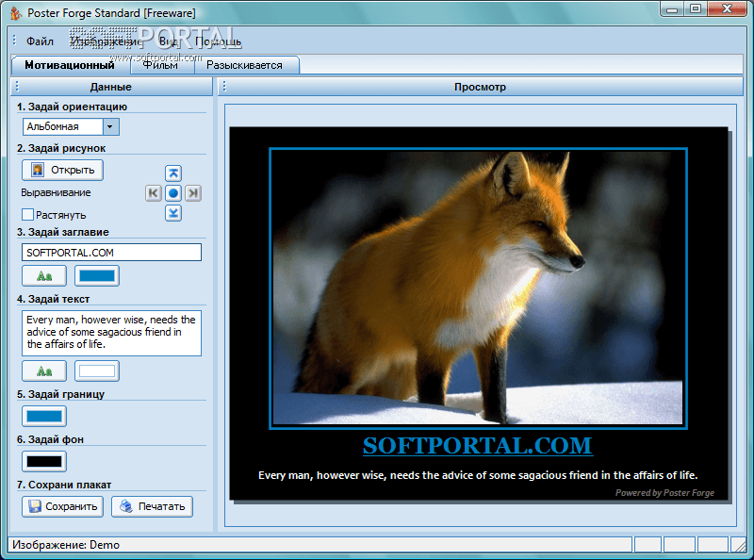Align picture to top with the up-arrow icon
Viewport: 754px width, 560px height.
173,173
